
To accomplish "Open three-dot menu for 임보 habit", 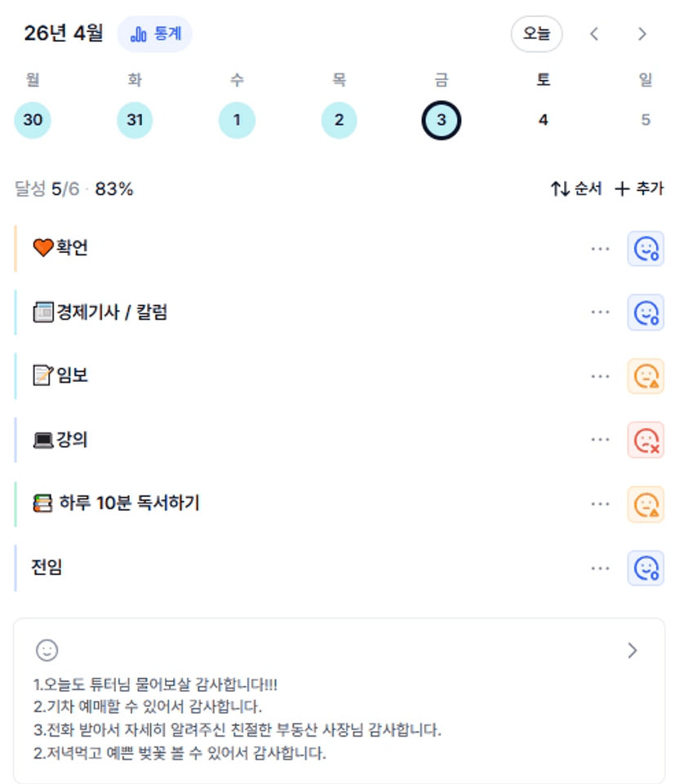I will (x=600, y=376).
